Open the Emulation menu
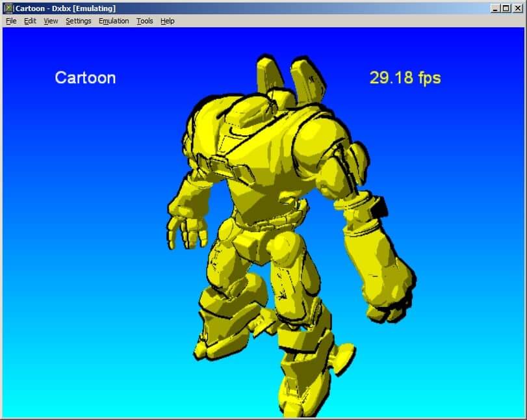This screenshot has height=420, width=527. (114, 21)
